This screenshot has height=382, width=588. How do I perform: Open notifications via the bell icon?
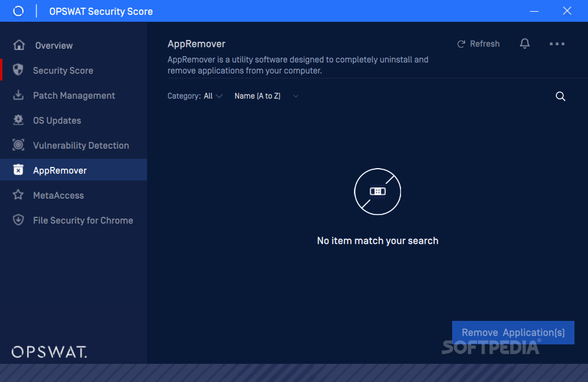(x=524, y=43)
